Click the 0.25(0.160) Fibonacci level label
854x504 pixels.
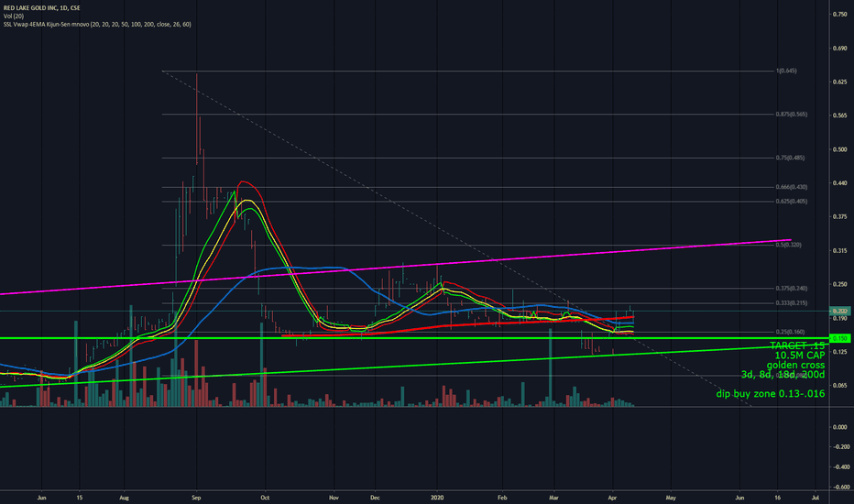pos(790,332)
